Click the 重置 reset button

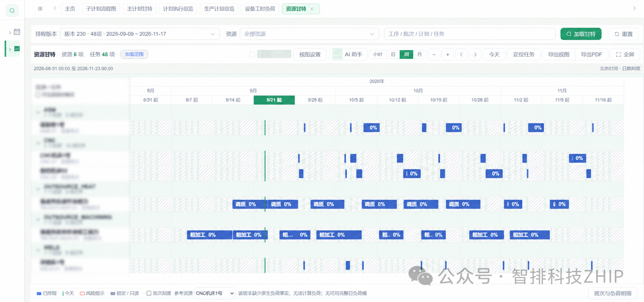coord(623,34)
